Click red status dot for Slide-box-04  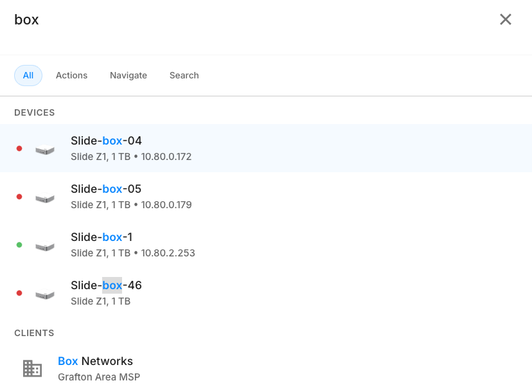[x=19, y=148]
